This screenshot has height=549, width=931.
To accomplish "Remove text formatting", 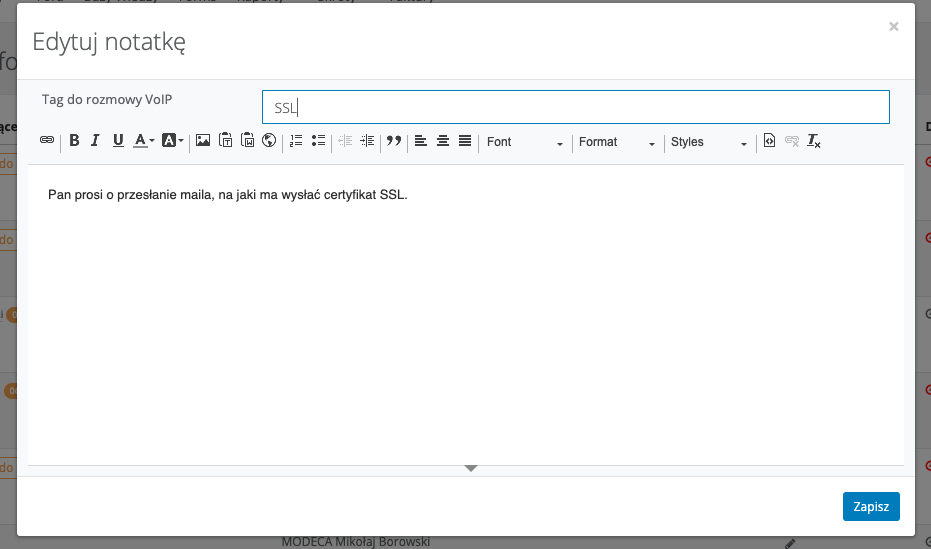I will click(813, 140).
